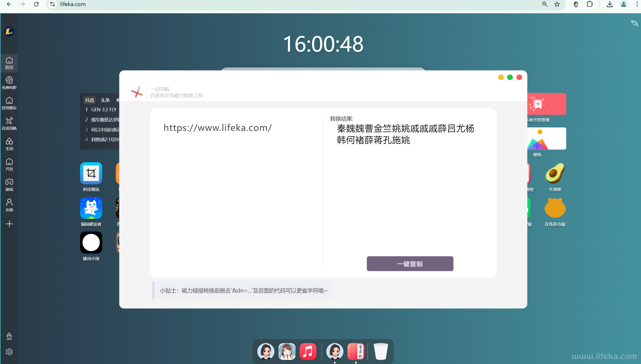Launch the 在线养仓鼠 app
Viewport: 641px width, 364px height.
point(555,208)
